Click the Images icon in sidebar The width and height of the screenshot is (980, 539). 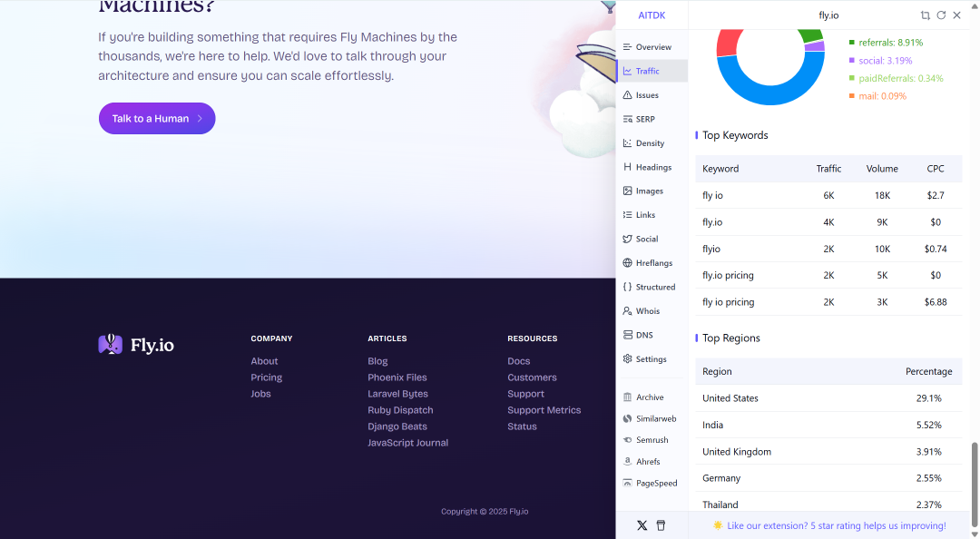coord(628,191)
